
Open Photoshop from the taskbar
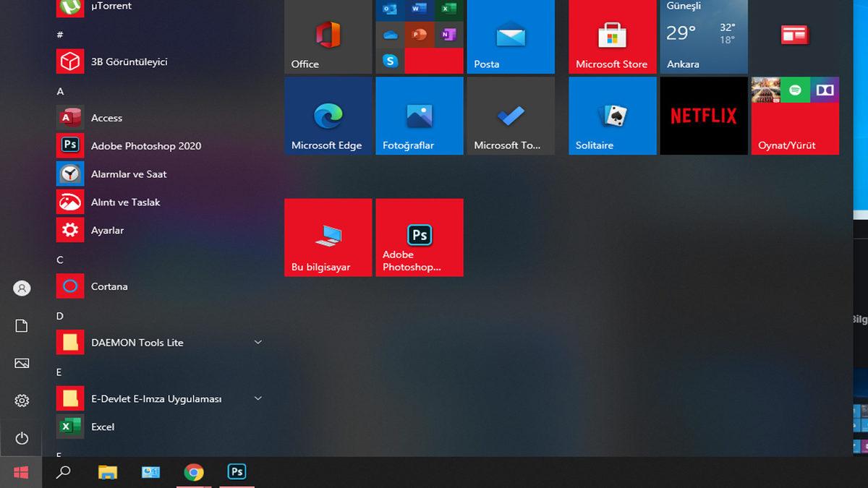(x=237, y=471)
